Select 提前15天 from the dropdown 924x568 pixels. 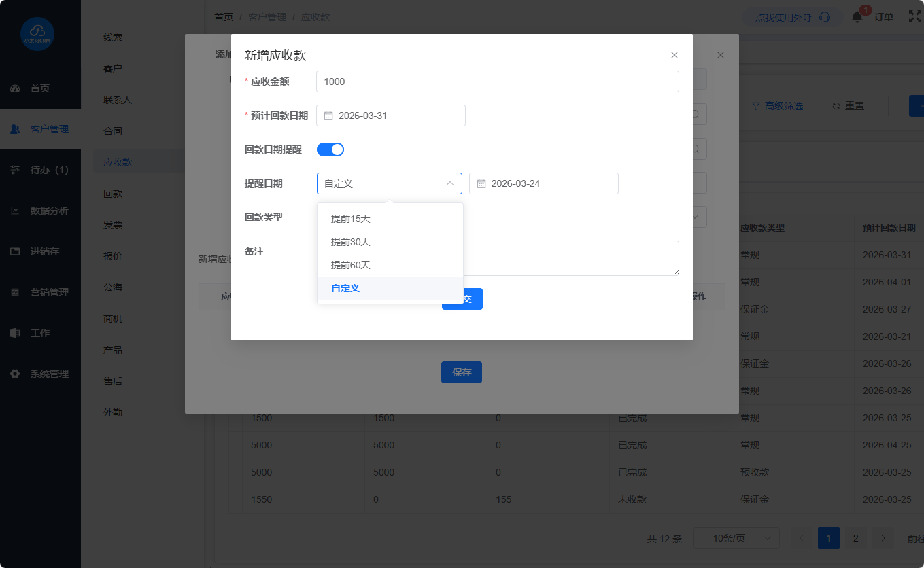pos(350,219)
